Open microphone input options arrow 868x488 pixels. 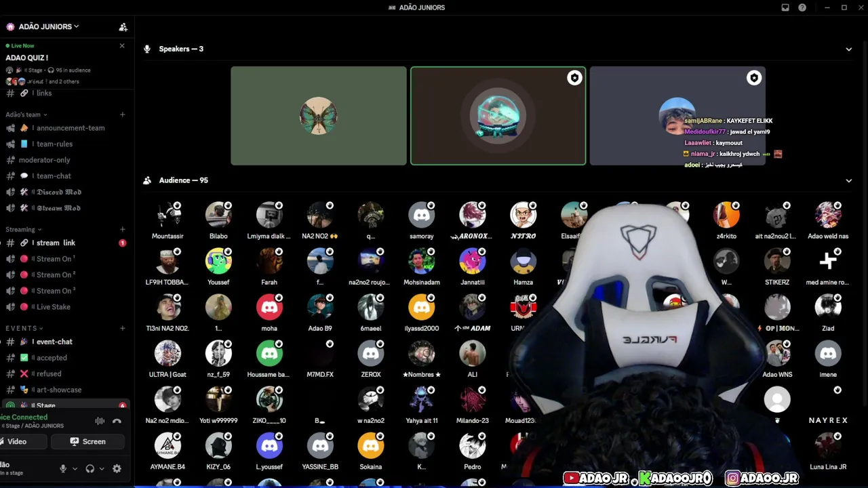pos(75,468)
